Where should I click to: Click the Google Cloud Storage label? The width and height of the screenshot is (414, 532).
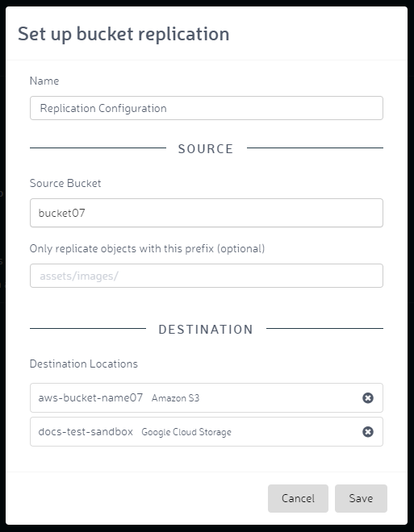click(186, 432)
